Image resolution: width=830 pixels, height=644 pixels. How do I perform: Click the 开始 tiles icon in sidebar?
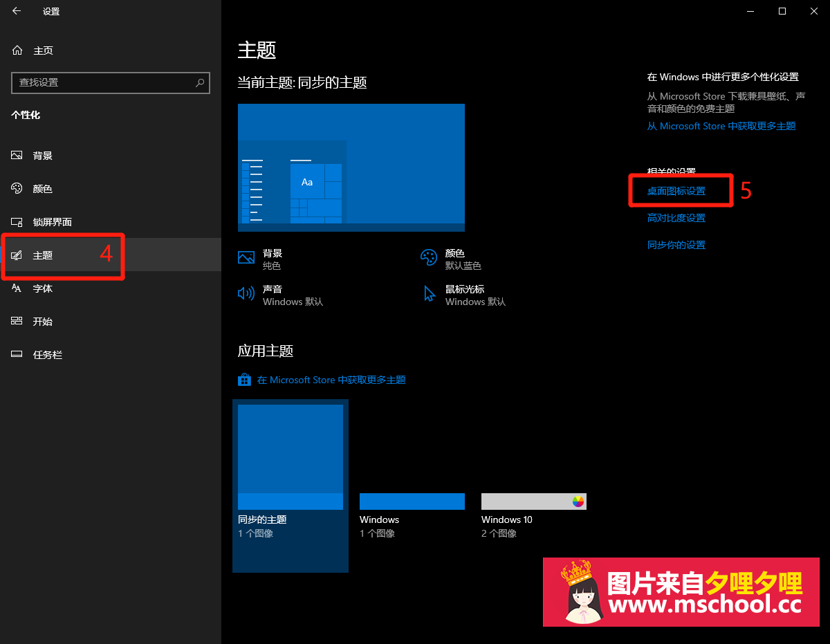point(17,322)
